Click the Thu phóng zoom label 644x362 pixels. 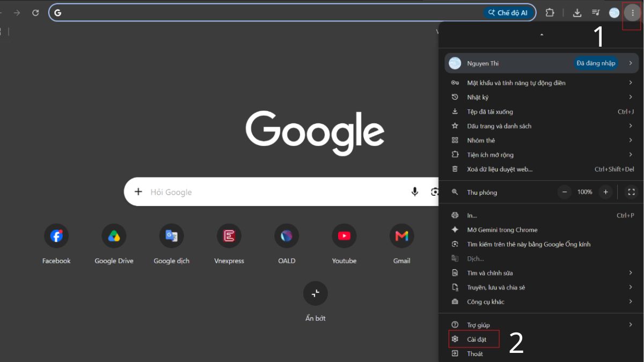pos(482,193)
